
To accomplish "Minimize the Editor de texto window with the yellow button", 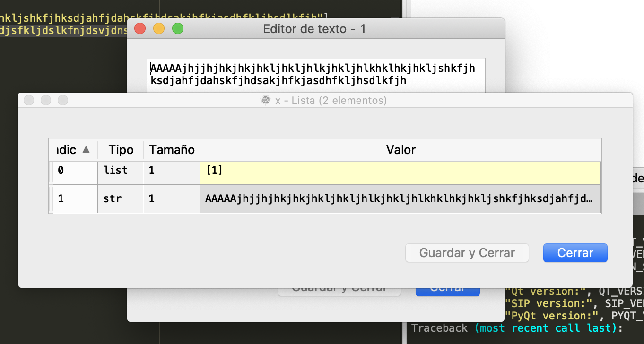I will [x=159, y=29].
